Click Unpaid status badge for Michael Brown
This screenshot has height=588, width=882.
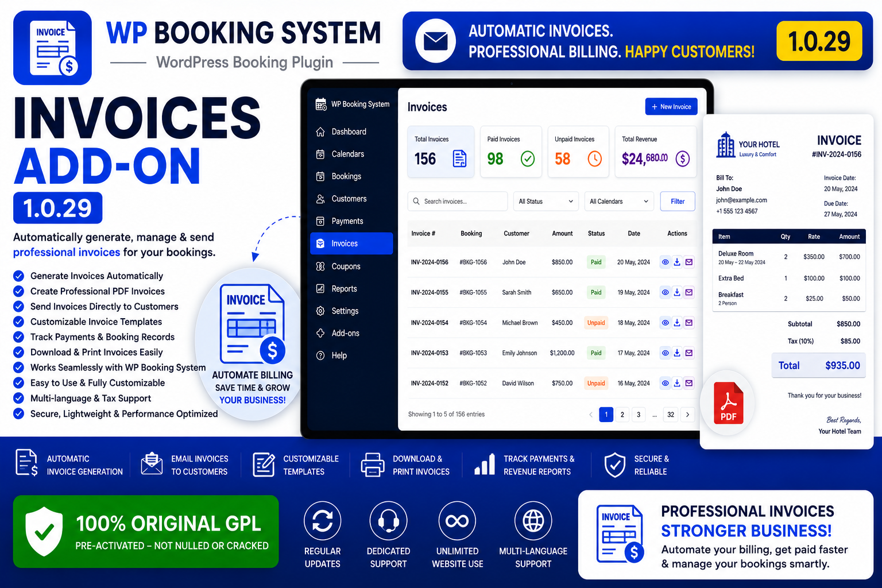coord(596,323)
